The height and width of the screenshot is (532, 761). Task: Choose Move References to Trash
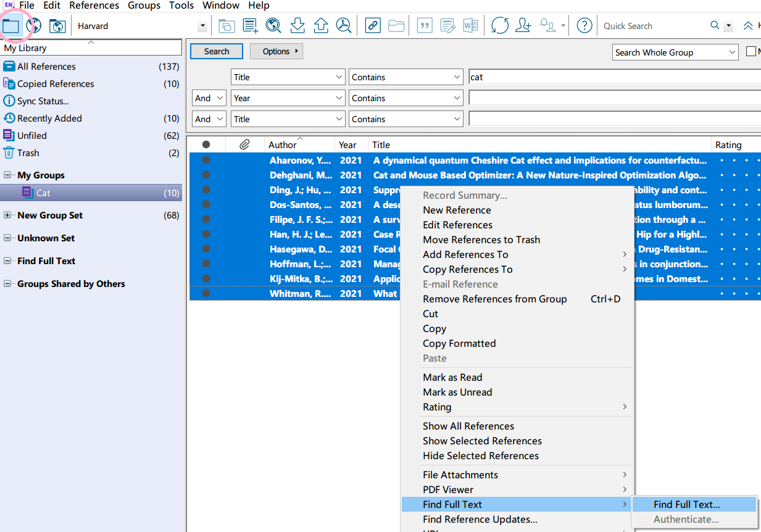coord(481,239)
